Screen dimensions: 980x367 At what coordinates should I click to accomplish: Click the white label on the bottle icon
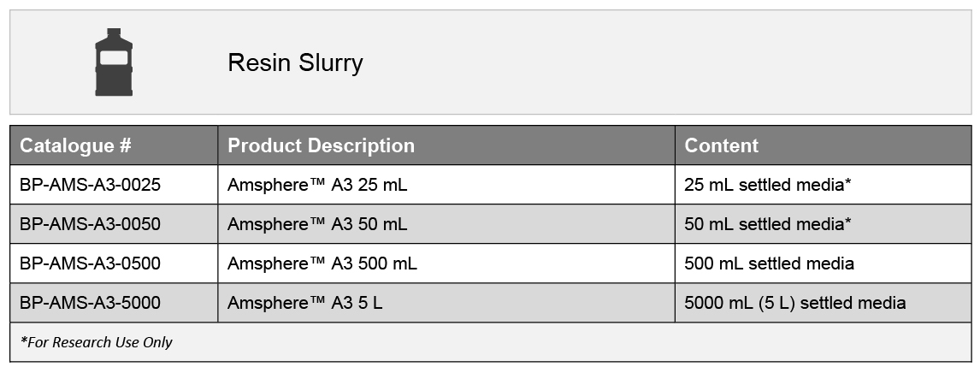(114, 57)
